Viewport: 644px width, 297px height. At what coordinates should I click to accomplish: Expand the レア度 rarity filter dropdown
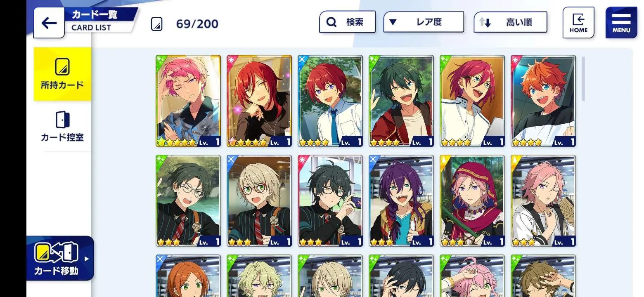424,22
